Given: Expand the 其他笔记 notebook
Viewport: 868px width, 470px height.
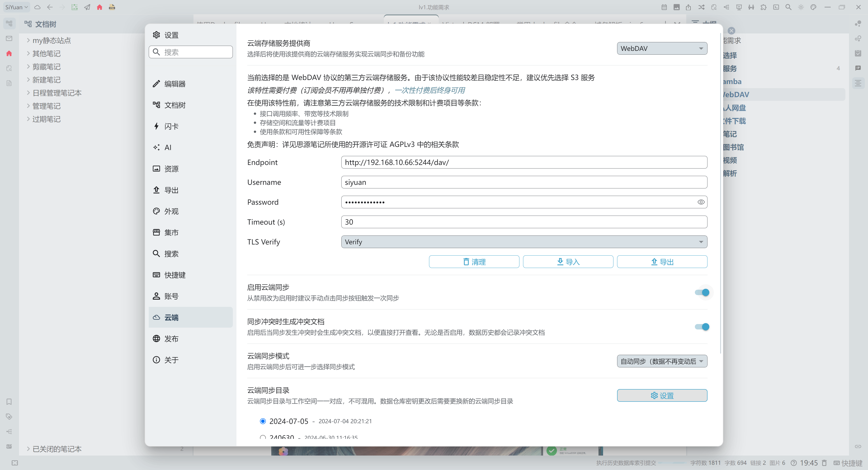Looking at the screenshot, I should click(x=28, y=54).
